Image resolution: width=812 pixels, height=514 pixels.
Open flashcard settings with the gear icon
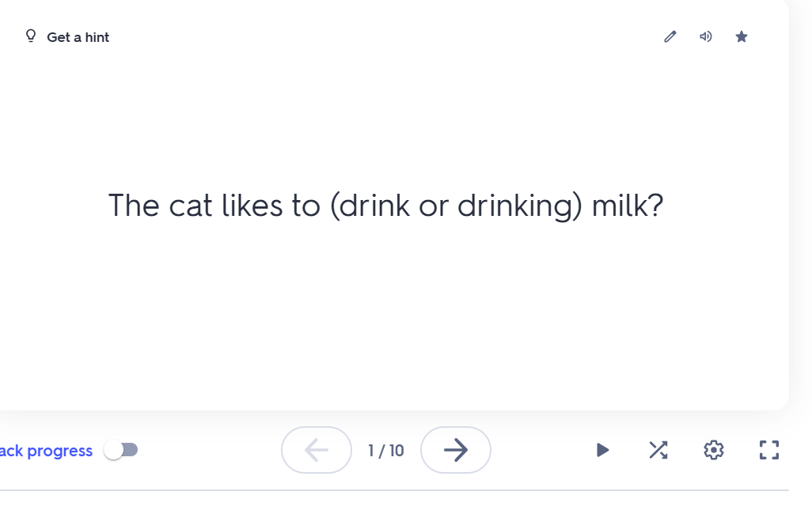(714, 450)
